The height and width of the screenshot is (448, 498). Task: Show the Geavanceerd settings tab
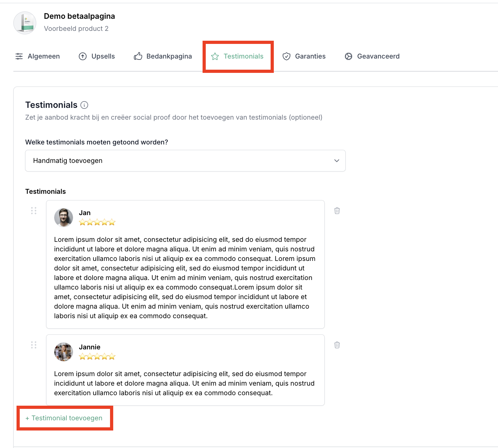372,56
